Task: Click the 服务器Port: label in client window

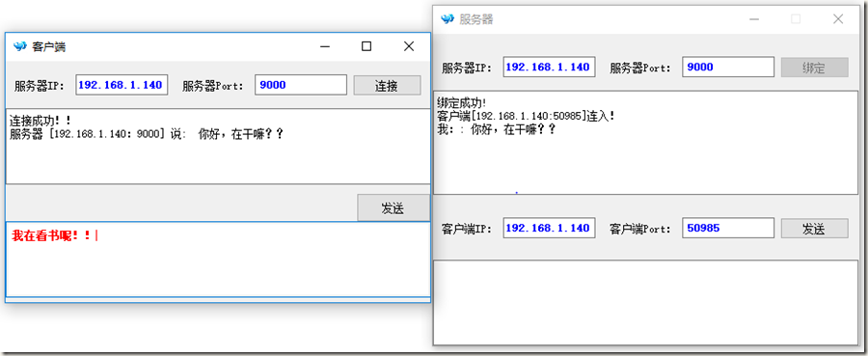Action: tap(213, 86)
